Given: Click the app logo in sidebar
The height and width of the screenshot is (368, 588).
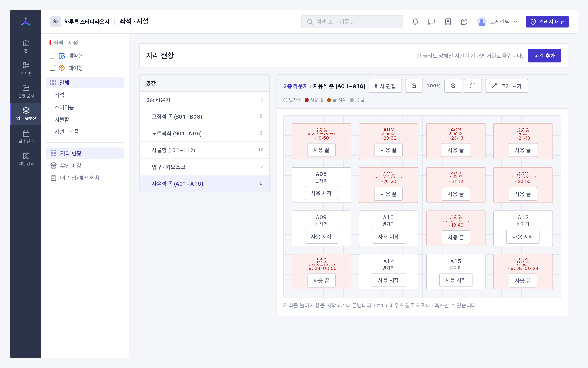Looking at the screenshot, I should (26, 22).
